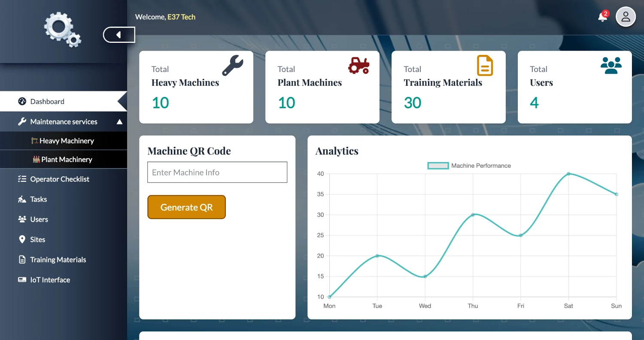Open Heavy Machinery submenu item
Screen dimensions: 644x340
[x=64, y=141]
